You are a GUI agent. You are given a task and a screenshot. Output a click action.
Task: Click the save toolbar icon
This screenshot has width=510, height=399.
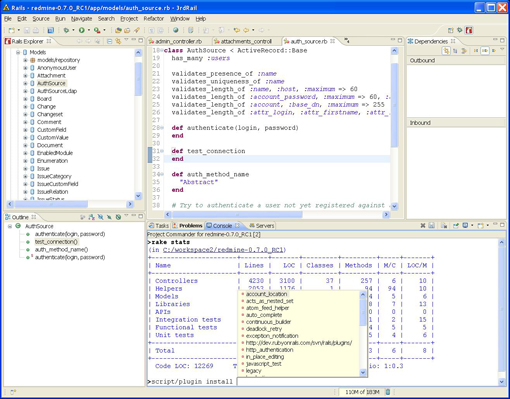pyautogui.click(x=27, y=30)
